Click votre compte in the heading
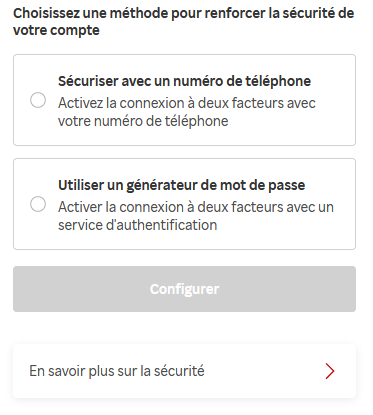373x415 pixels. coord(56,30)
